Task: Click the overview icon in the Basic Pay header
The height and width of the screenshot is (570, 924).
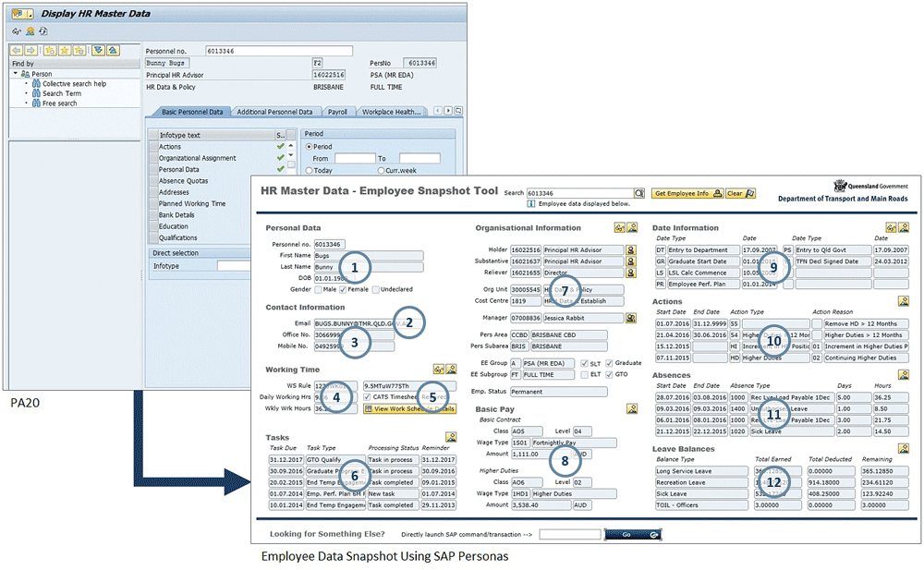Action: (632, 408)
